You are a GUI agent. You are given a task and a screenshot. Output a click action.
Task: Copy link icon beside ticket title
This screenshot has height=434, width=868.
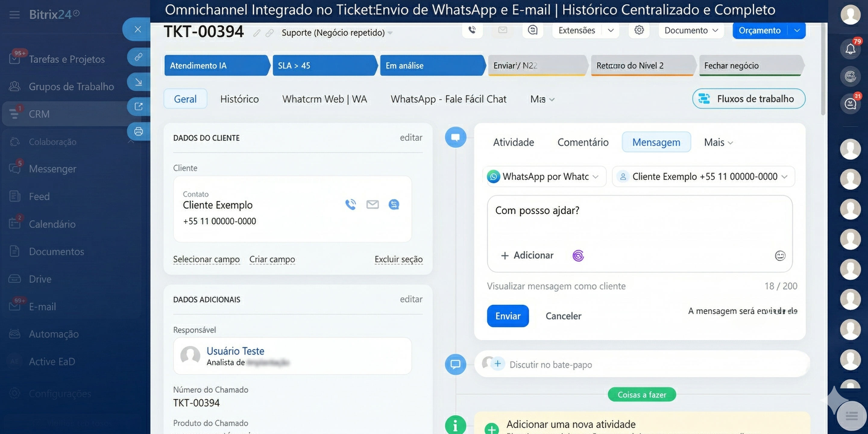[x=269, y=33]
